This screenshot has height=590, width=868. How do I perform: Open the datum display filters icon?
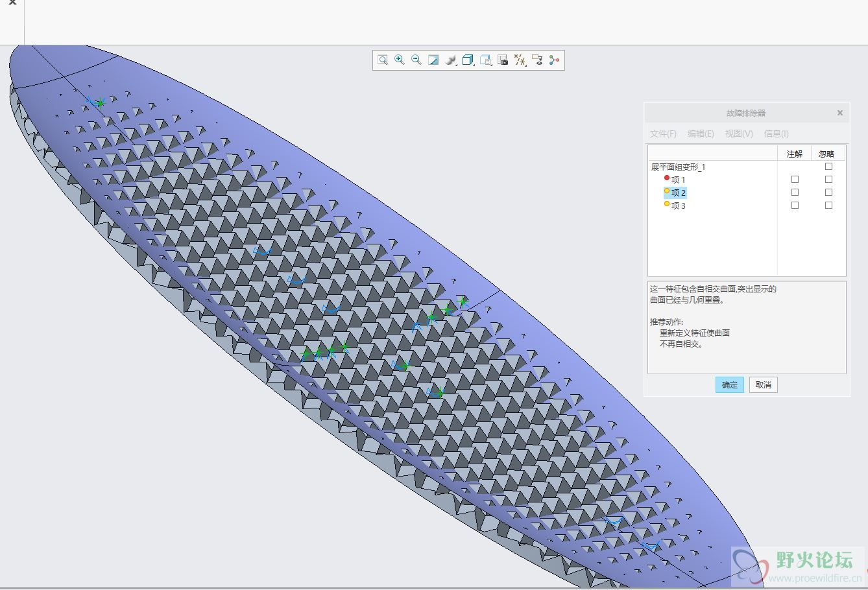tap(520, 60)
